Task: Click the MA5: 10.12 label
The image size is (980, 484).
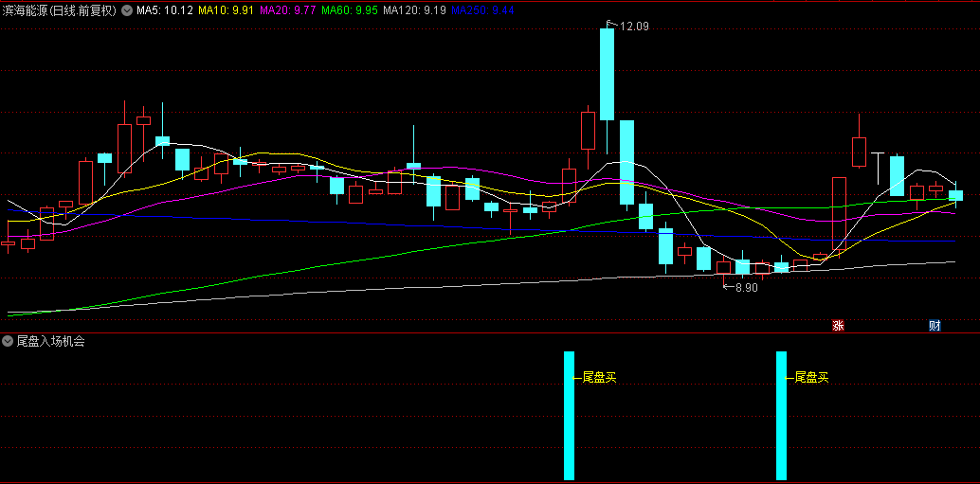Action: point(164,10)
